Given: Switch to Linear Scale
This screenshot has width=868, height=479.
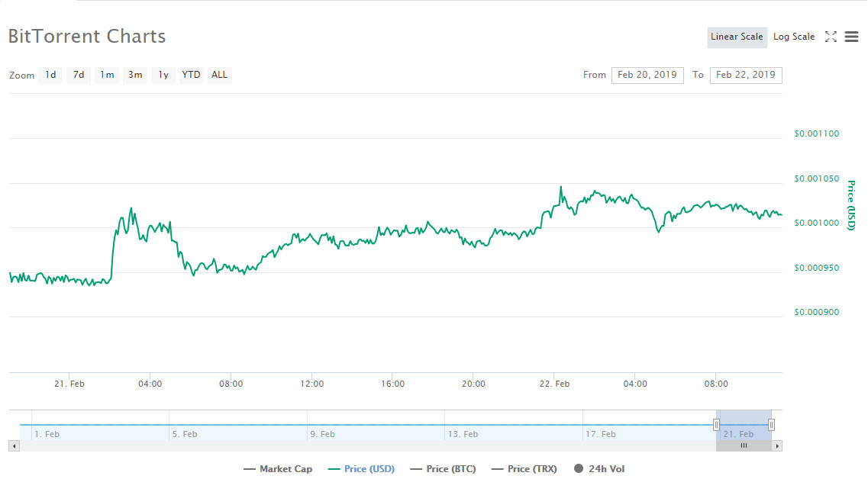Looking at the screenshot, I should click(737, 37).
